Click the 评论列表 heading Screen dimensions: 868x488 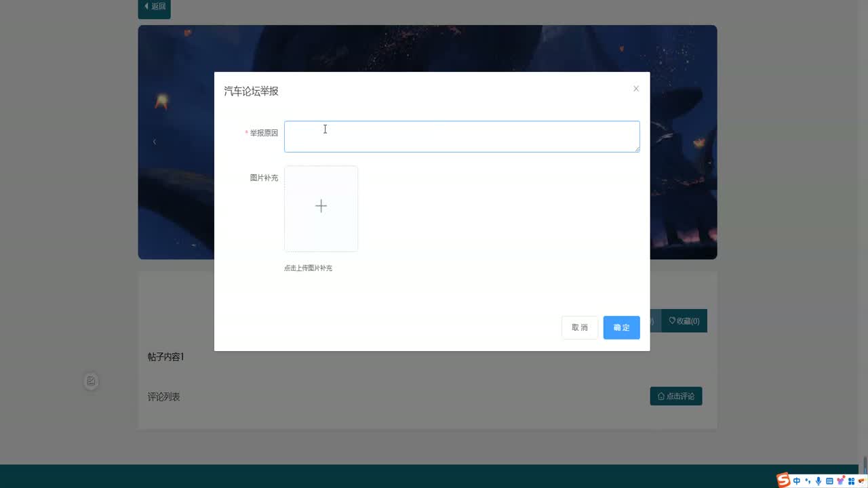[x=164, y=396]
